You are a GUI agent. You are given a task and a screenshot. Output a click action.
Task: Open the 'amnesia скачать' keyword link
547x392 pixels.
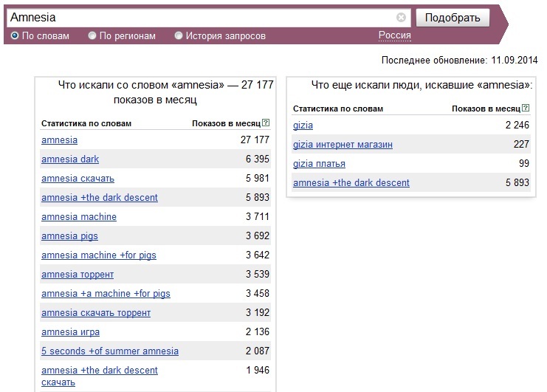pos(78,179)
